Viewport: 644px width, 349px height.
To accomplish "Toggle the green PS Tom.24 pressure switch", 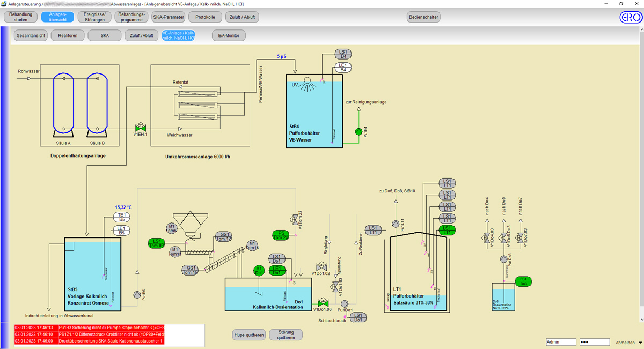I will (281, 235).
